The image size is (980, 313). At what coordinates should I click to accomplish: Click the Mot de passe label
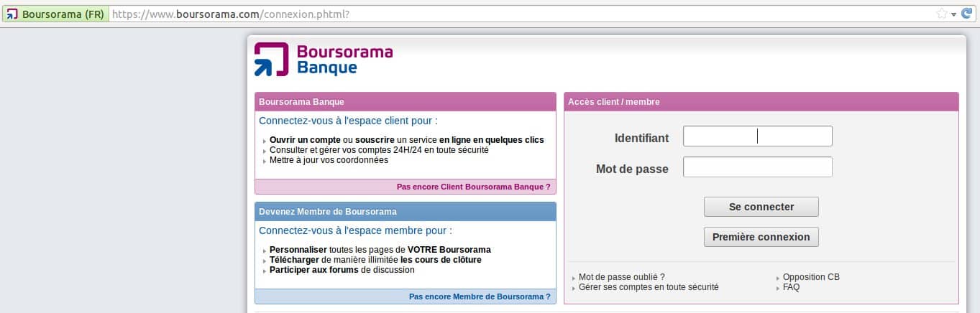point(632,169)
